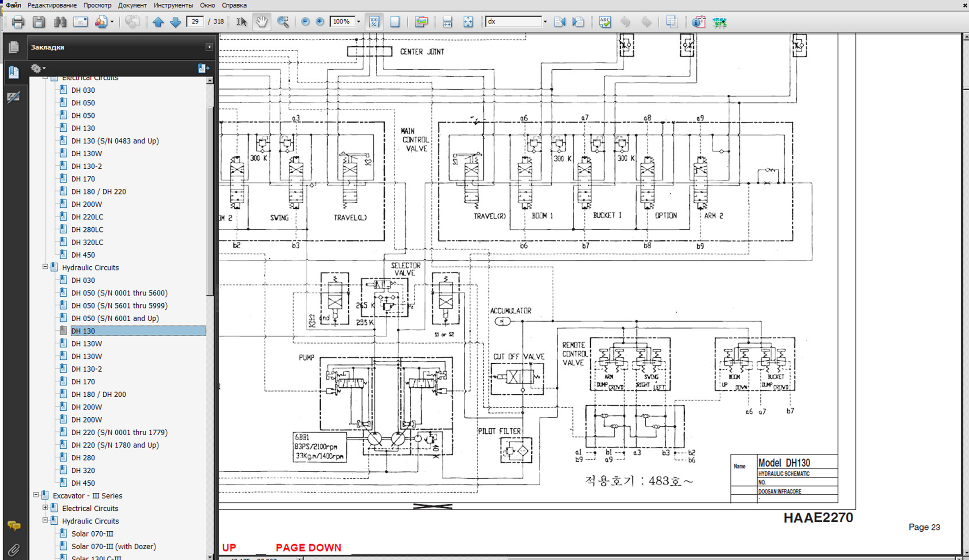Screen dimensions: 969x560
Task: Open the attachments paperclip panel
Action: click(14, 550)
